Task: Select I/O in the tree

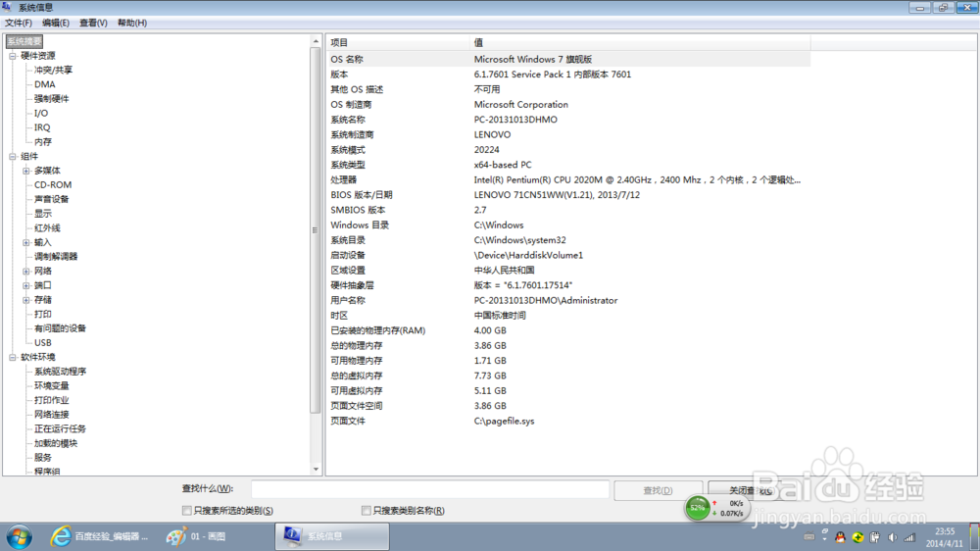Action: click(x=40, y=113)
